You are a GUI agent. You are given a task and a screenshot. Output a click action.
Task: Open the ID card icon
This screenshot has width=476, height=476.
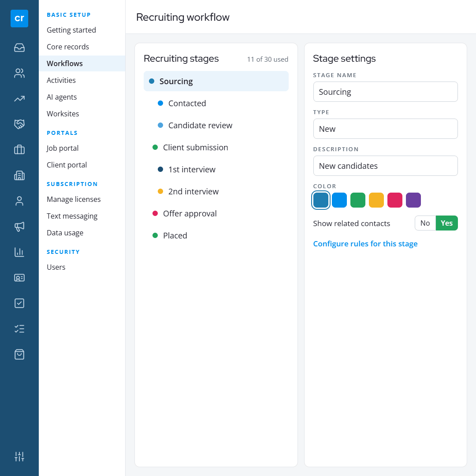click(19, 278)
